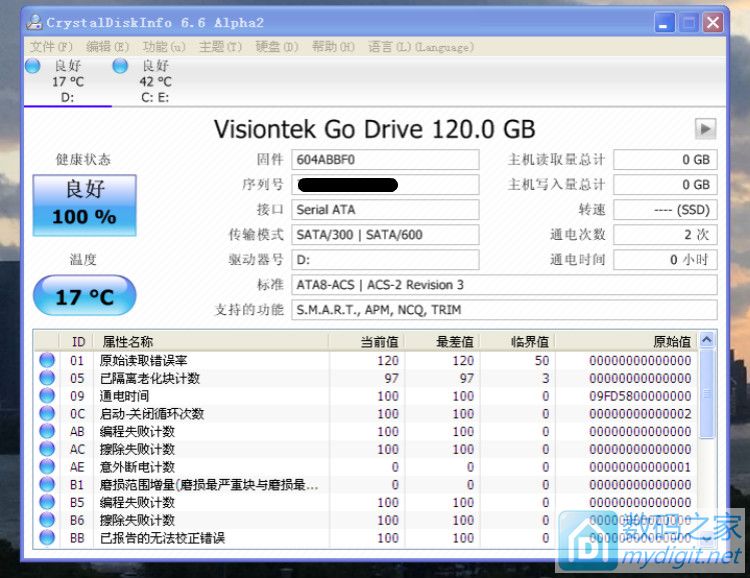750x578 pixels.
Task: Select the 启动-关闭循环次数 attribute
Action: pos(152,413)
